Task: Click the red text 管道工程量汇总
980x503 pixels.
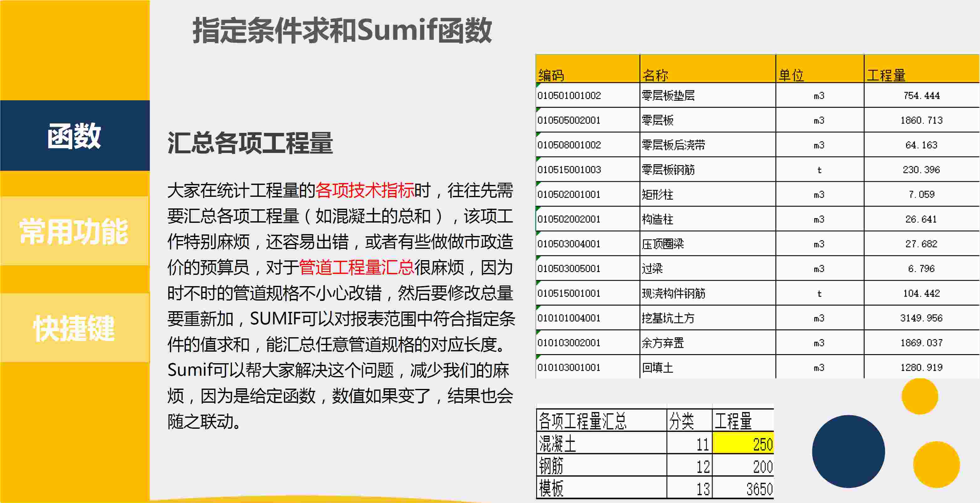Action: (356, 267)
